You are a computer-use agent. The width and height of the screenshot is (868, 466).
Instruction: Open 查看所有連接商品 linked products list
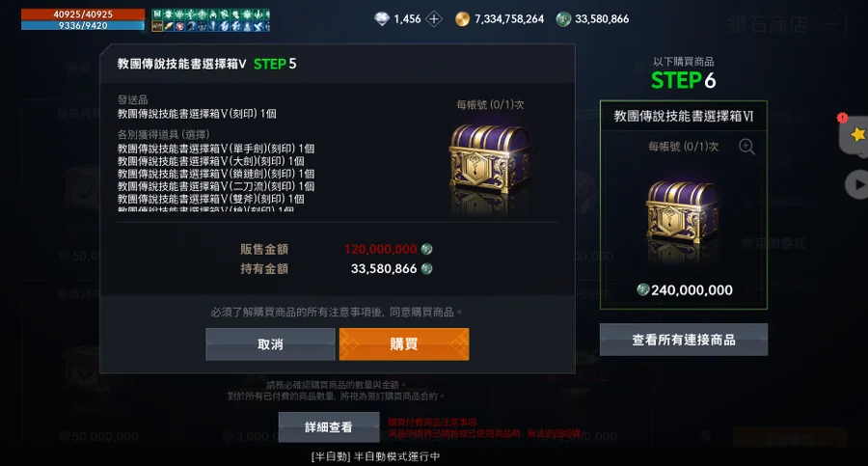684,340
